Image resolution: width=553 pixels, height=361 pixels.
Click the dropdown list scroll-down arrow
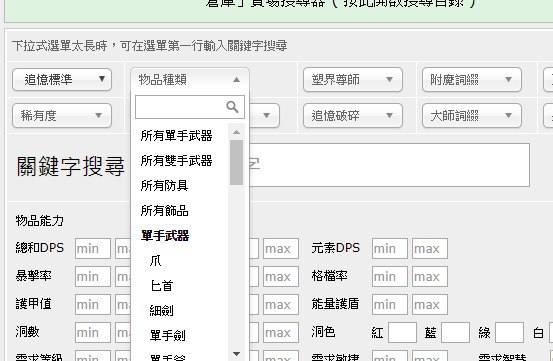pyautogui.click(x=236, y=354)
